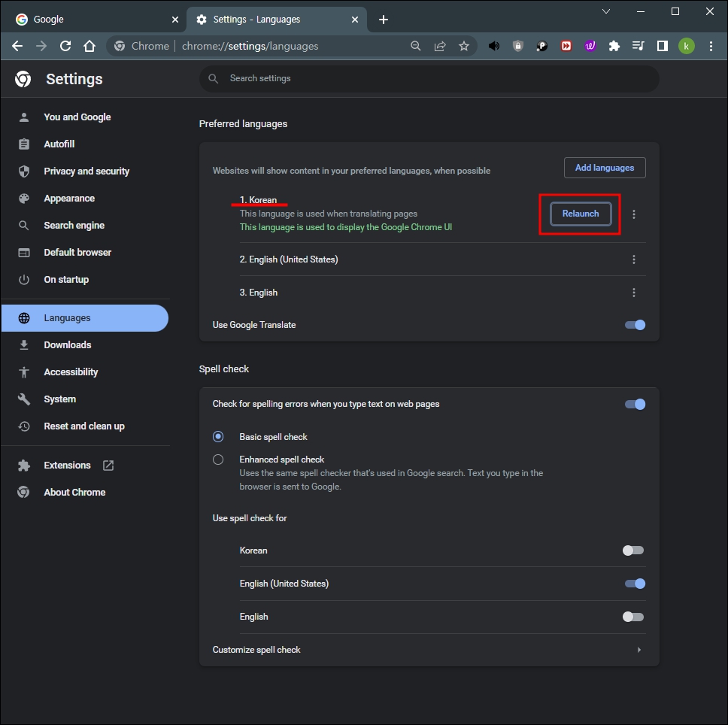Open About Chrome page

coord(74,492)
